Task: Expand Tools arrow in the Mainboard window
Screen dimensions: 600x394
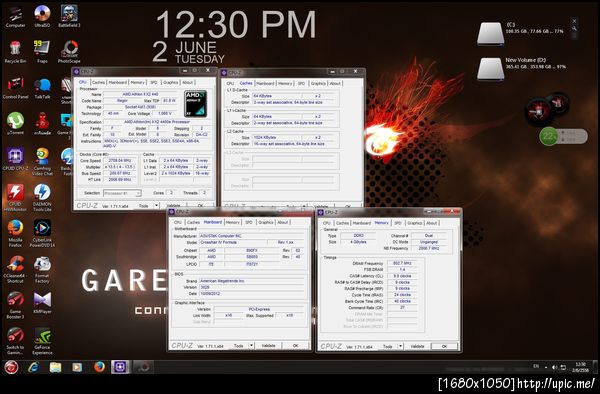Action: point(251,345)
